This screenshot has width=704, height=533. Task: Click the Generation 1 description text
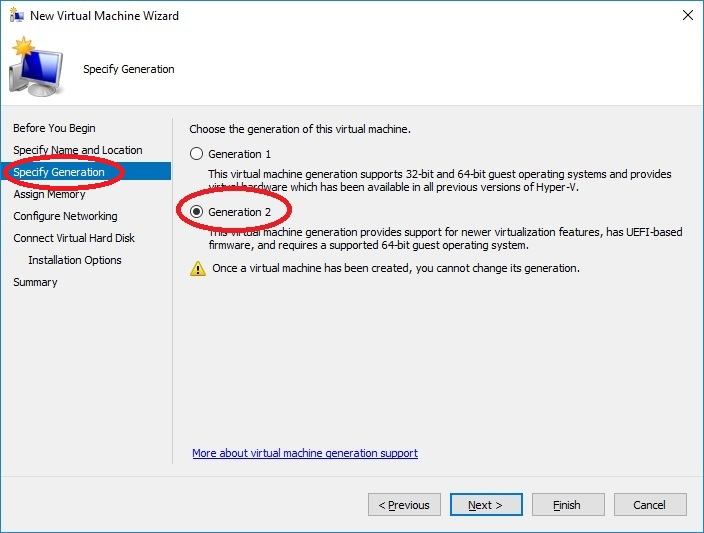(x=440, y=181)
